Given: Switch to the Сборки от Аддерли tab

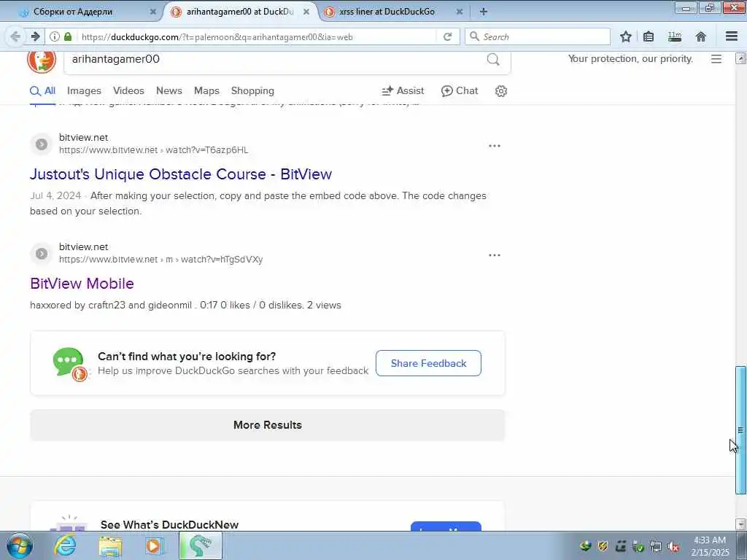Looking at the screenshot, I should coord(73,12).
